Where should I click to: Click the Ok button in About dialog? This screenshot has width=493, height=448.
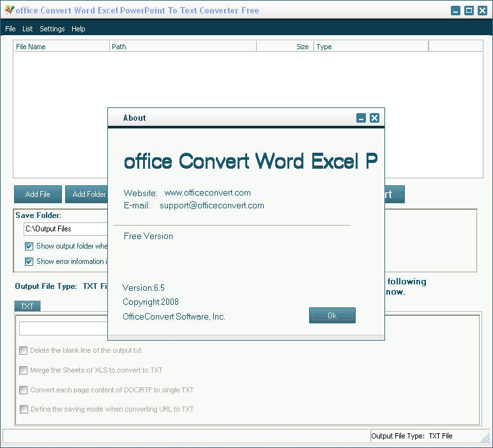(x=332, y=315)
